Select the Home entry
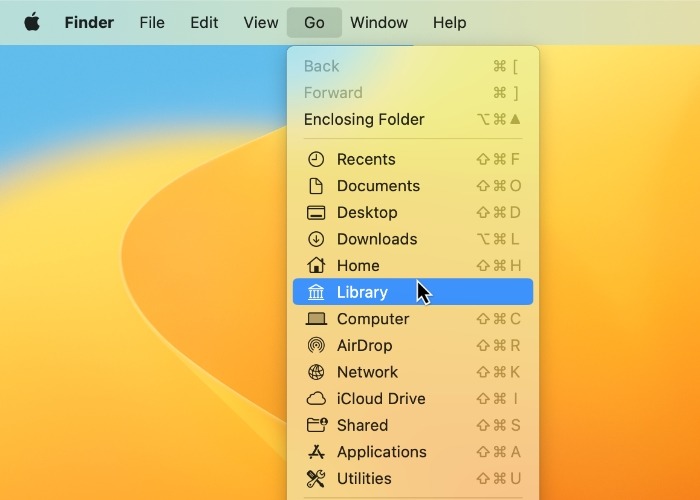The width and height of the screenshot is (700, 500). [413, 266]
